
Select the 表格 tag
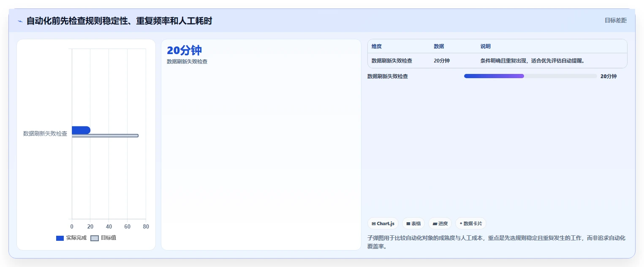(413, 223)
